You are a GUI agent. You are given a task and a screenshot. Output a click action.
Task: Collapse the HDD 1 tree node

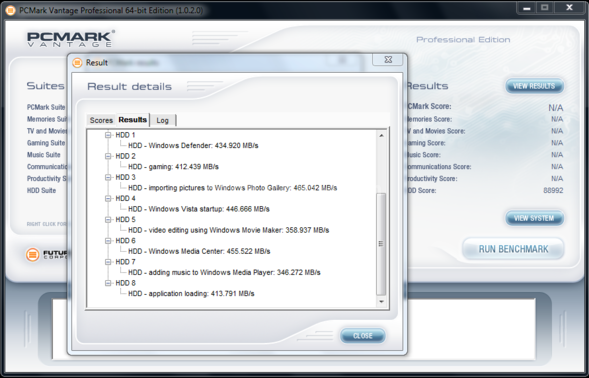(x=108, y=135)
